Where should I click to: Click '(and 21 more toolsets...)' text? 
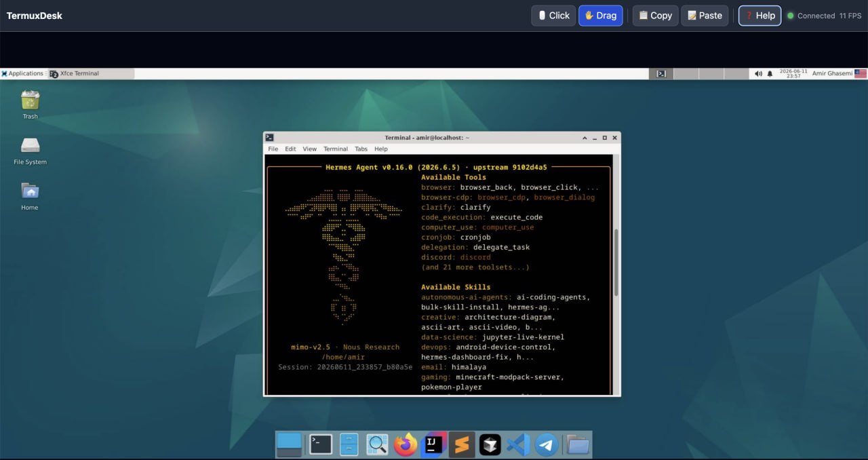(x=475, y=267)
